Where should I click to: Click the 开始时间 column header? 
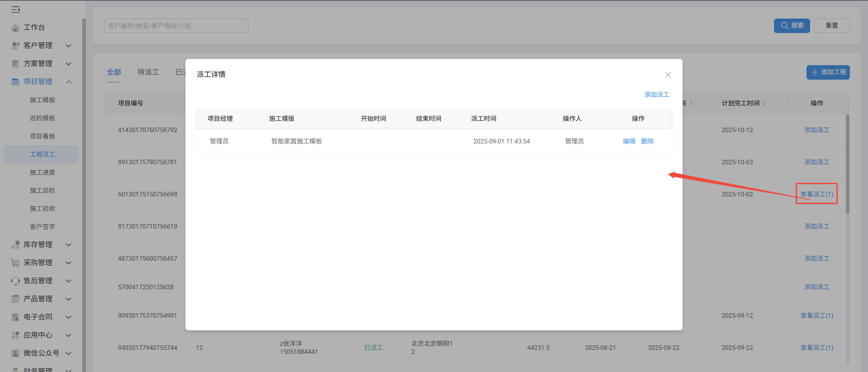(373, 119)
